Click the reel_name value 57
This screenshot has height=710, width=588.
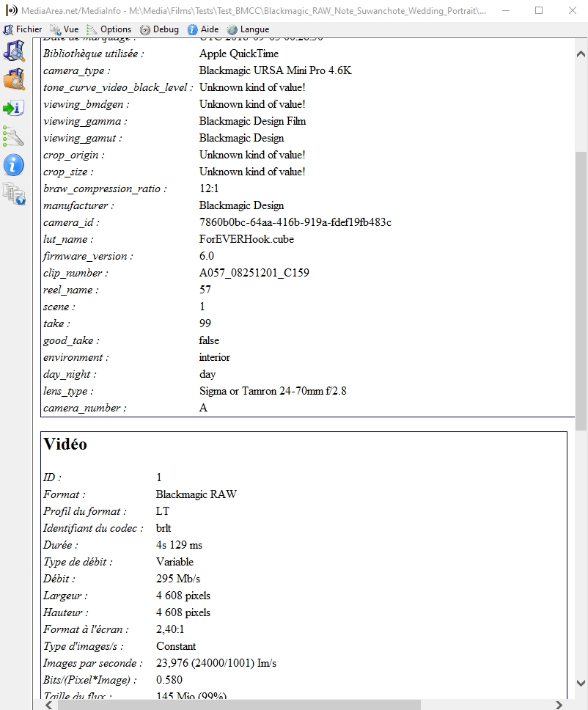tap(205, 290)
